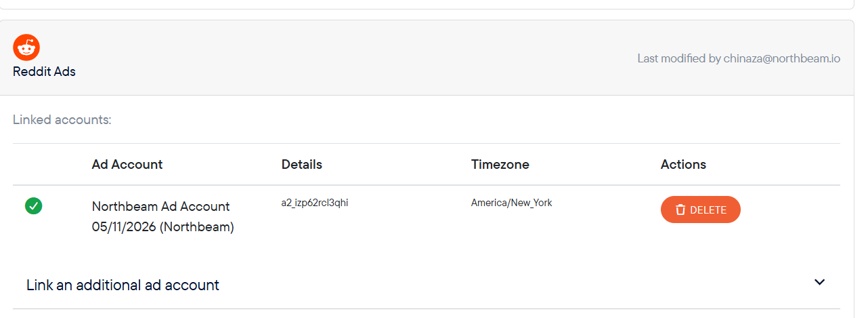Click the Linked accounts label
Image resolution: width=868 pixels, height=318 pixels.
(62, 120)
